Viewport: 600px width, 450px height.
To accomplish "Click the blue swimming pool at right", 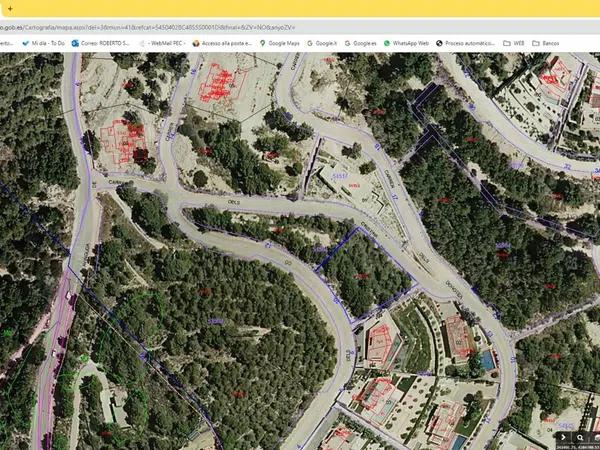I will coord(487,357).
